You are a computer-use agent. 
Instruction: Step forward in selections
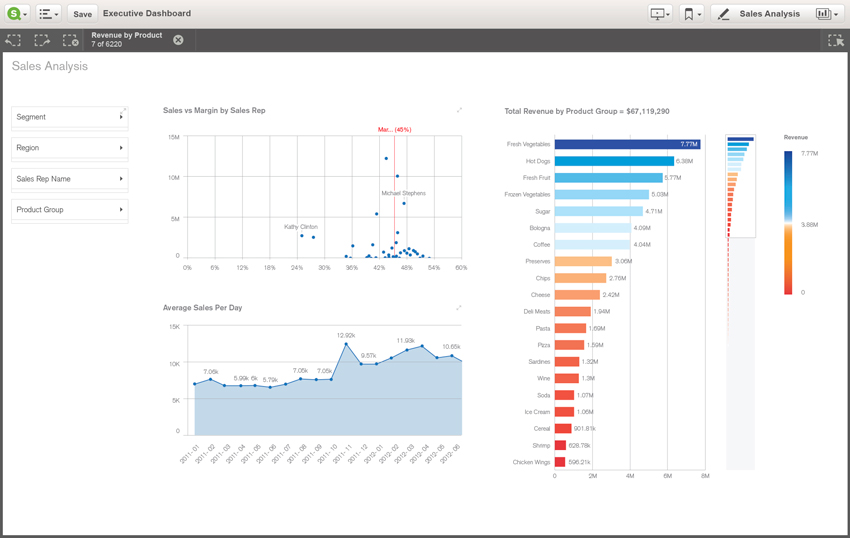pyautogui.click(x=42, y=40)
